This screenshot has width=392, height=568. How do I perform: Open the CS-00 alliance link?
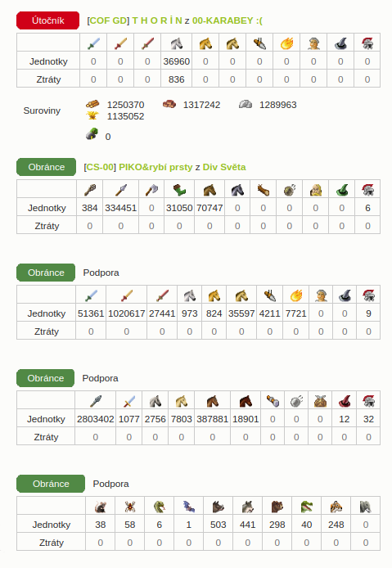100,167
